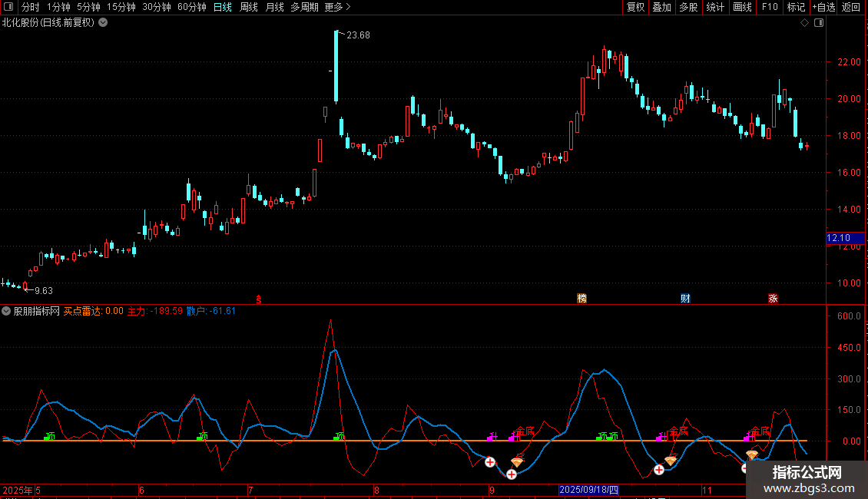Click the 返回 back button
Viewport: 868px width, 499px height.
click(x=851, y=7)
